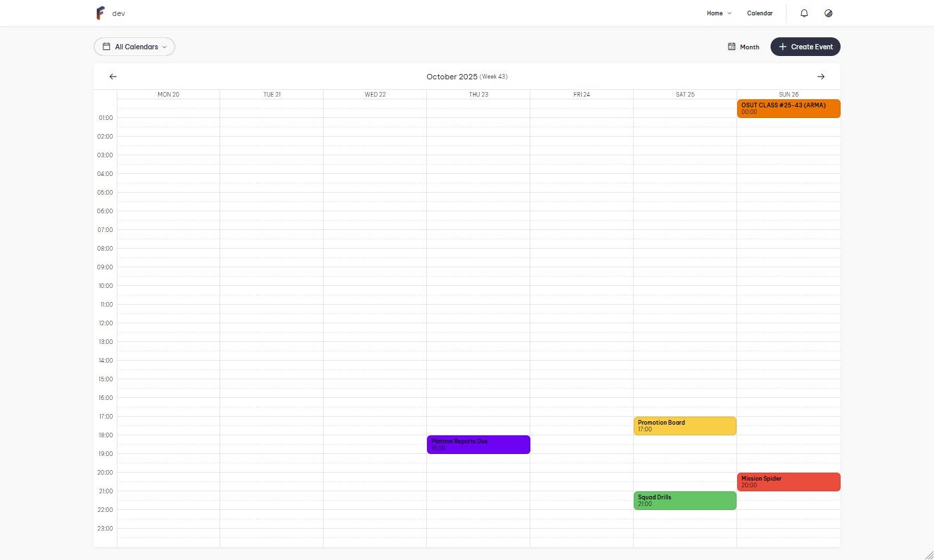934x560 pixels.
Task: Open the notifications bell
Action: point(804,13)
